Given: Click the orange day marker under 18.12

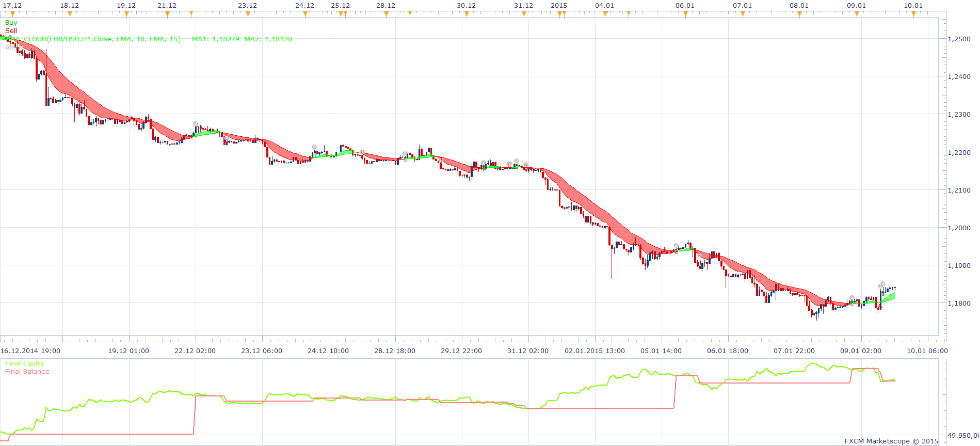Looking at the screenshot, I should pos(70,14).
